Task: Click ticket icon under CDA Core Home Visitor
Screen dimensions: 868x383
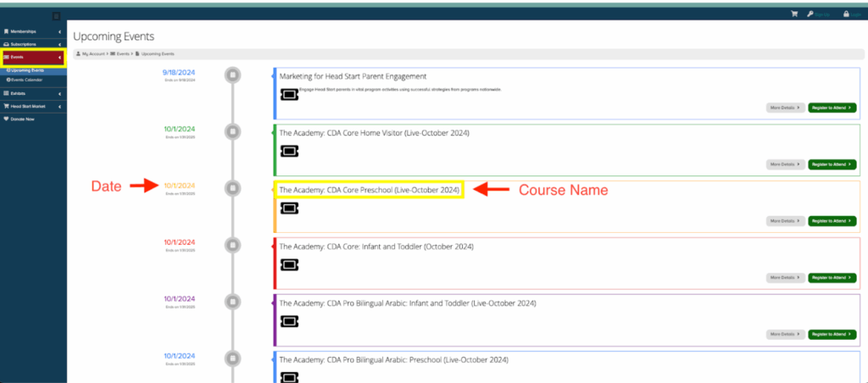Action: click(289, 150)
